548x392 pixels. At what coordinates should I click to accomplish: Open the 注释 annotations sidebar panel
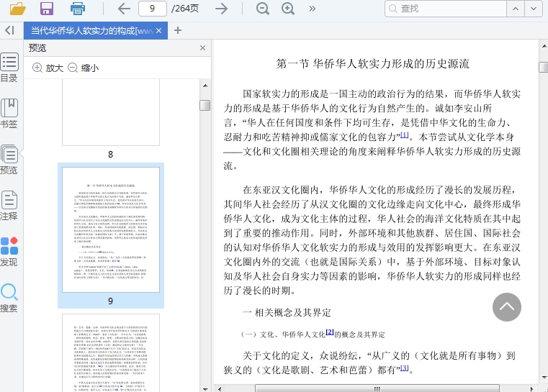(9, 205)
